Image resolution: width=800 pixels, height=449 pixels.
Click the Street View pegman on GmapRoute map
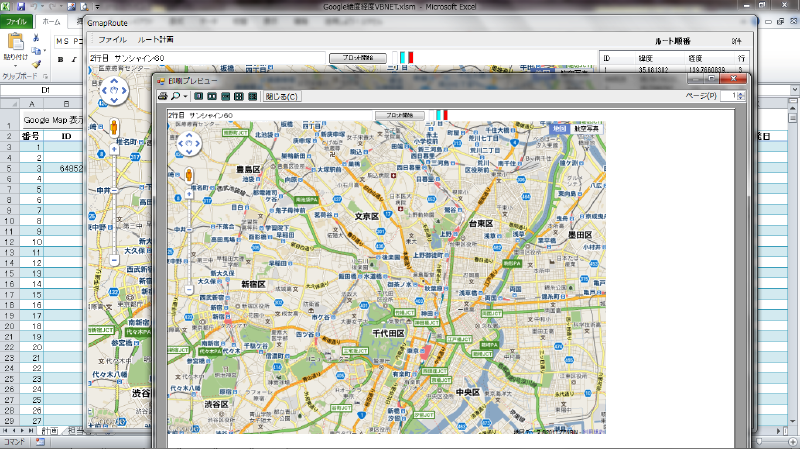113,128
